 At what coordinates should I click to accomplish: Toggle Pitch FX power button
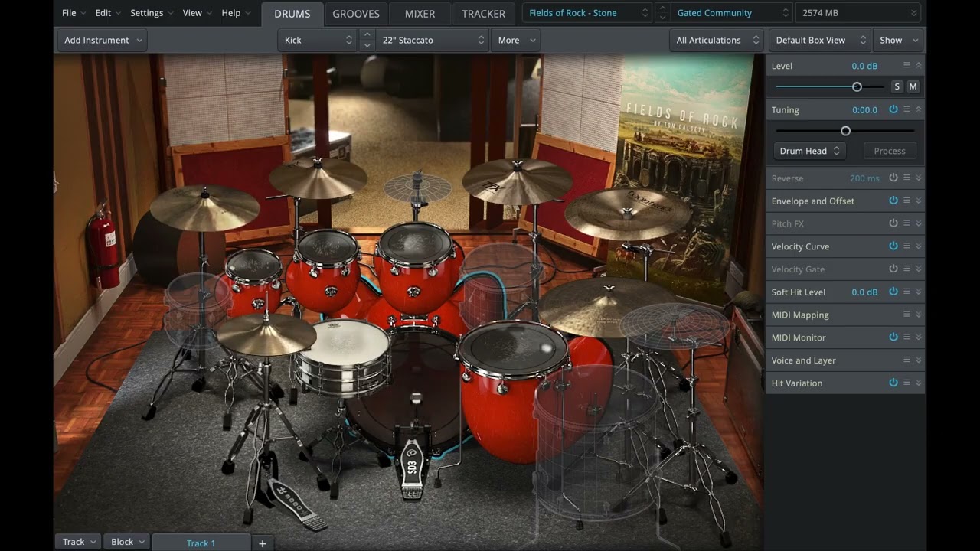[893, 223]
